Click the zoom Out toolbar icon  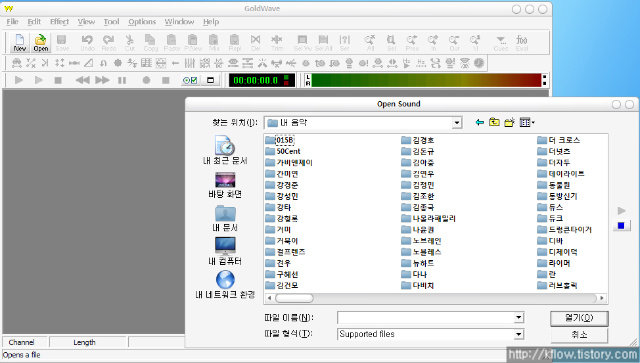pos(454,43)
